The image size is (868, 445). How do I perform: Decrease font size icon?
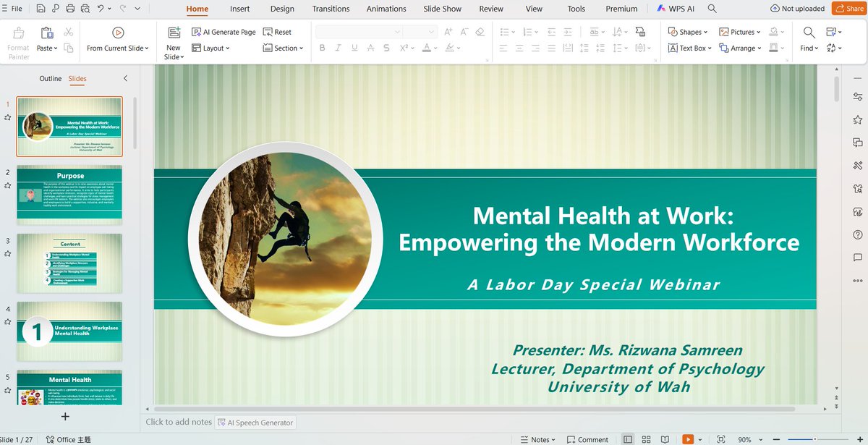pyautogui.click(x=464, y=32)
